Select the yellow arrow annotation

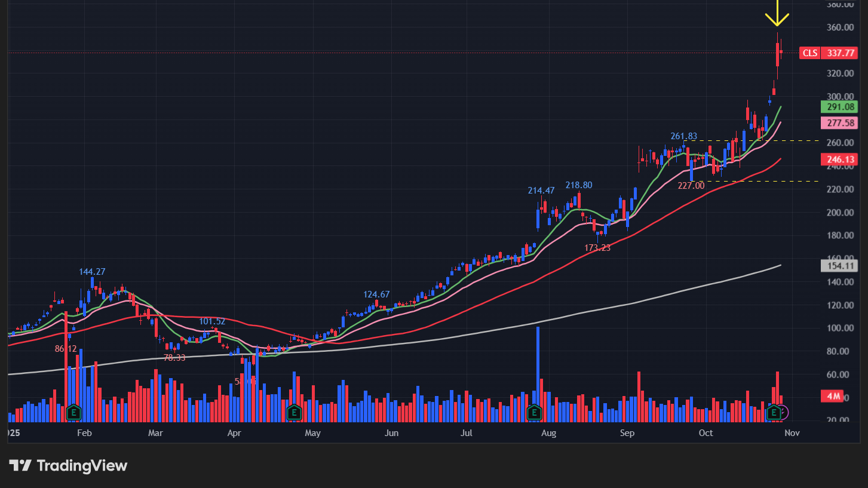tap(777, 13)
